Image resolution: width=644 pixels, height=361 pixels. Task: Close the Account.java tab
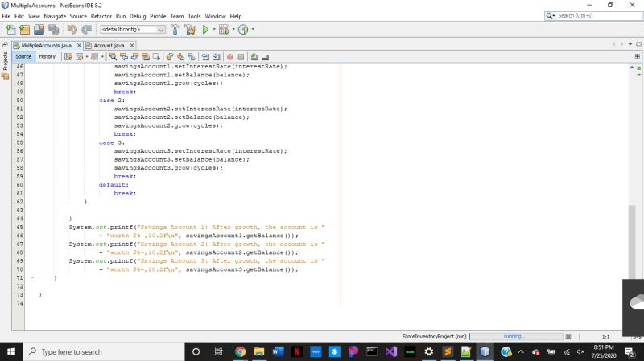[x=132, y=46]
